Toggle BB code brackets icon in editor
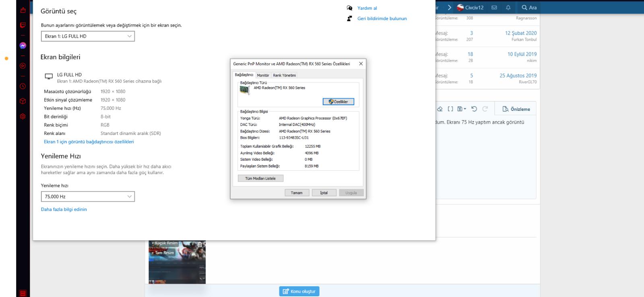The height and width of the screenshot is (297, 644). tap(450, 109)
